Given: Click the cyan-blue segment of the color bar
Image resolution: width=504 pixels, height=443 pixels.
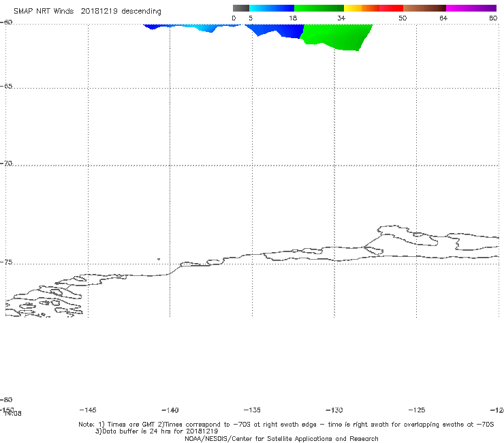Looking at the screenshot, I should tap(272, 8).
